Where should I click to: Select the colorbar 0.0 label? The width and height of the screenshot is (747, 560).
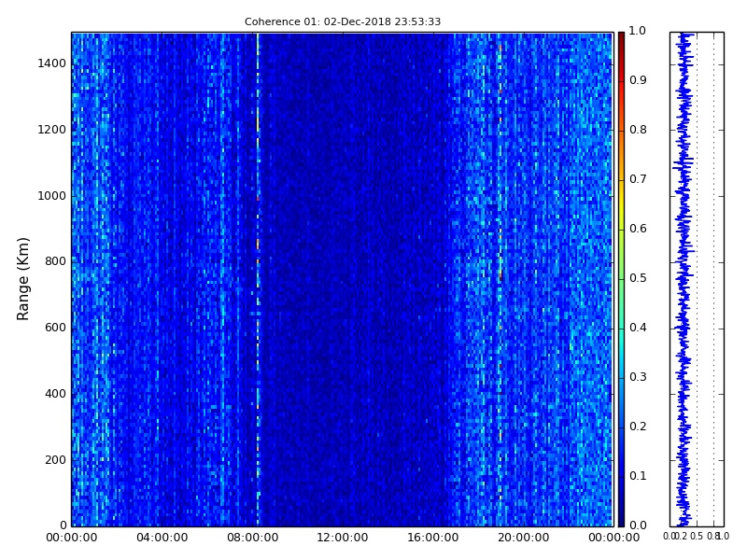click(x=638, y=525)
